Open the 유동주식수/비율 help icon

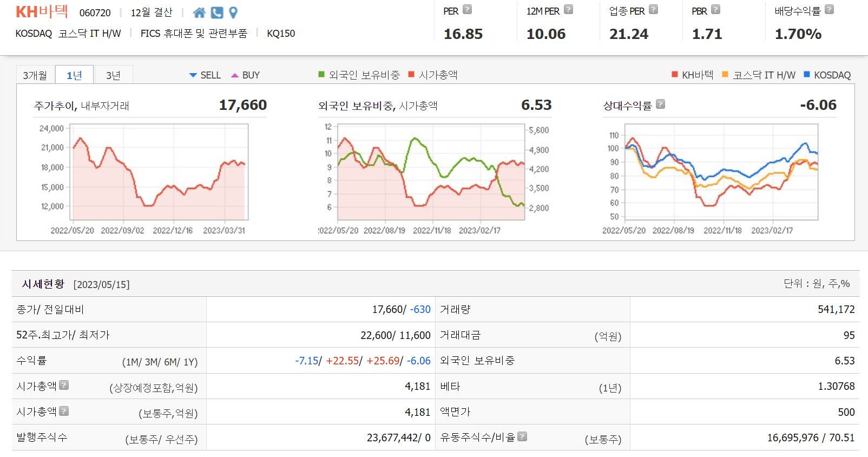point(522,436)
